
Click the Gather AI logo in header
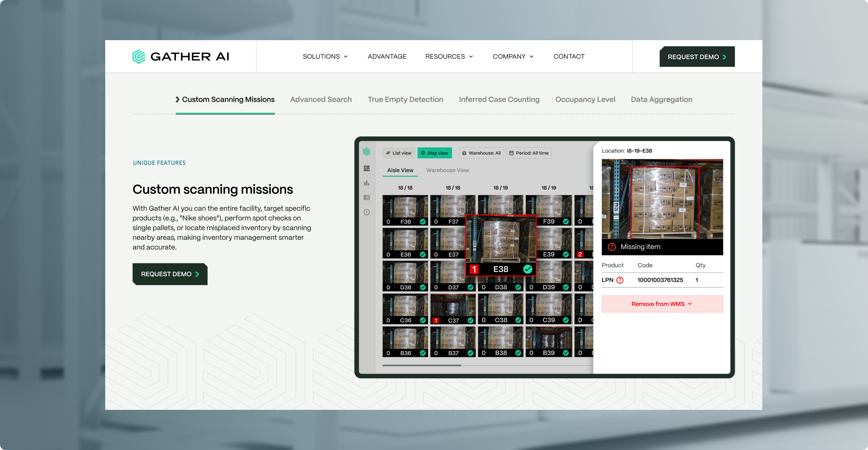point(181,56)
